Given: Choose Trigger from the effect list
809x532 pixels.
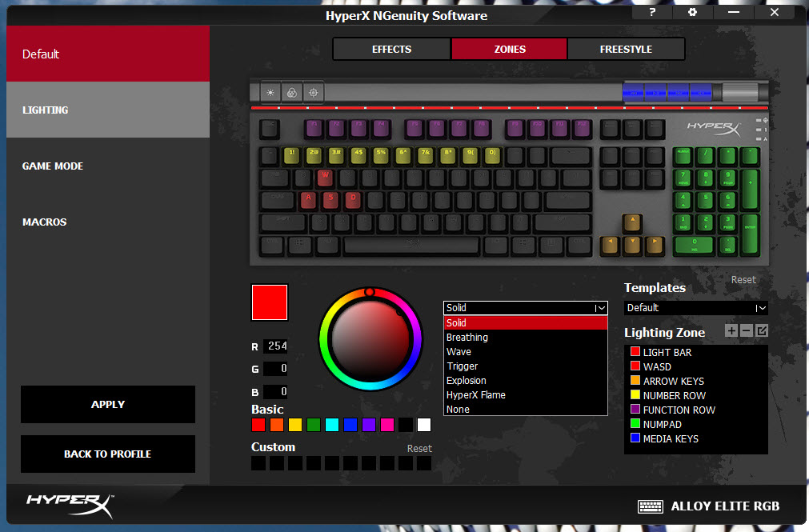Looking at the screenshot, I should (x=525, y=366).
